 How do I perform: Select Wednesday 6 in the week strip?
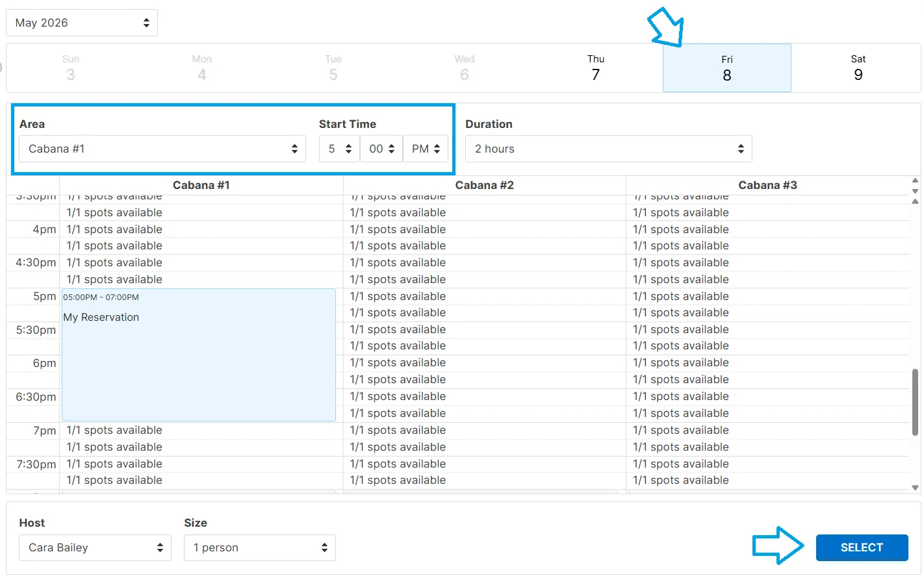click(465, 68)
